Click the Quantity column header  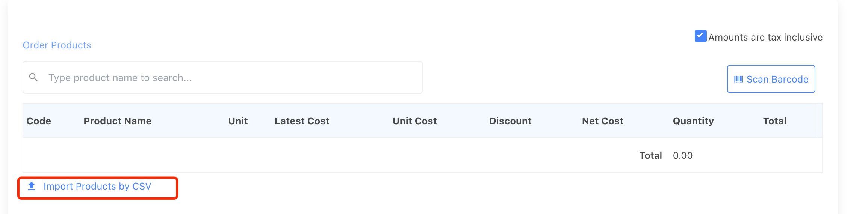click(693, 121)
